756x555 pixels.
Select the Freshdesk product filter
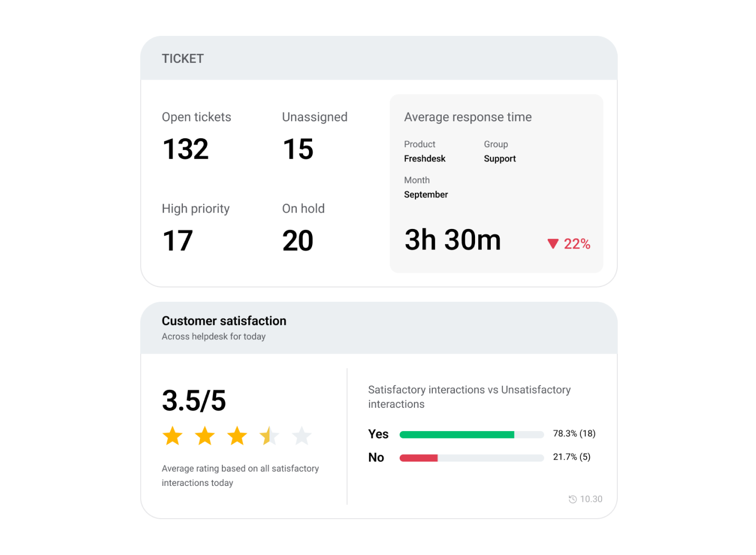tap(424, 158)
